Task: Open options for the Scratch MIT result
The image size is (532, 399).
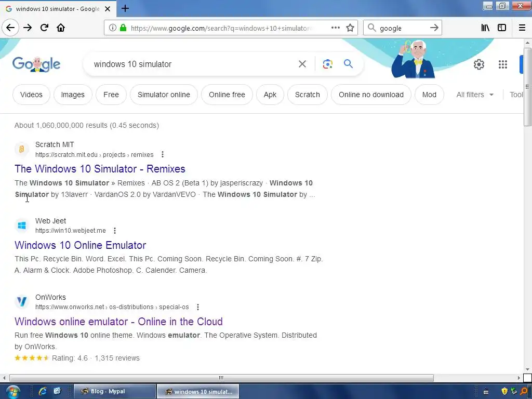Action: (163, 155)
